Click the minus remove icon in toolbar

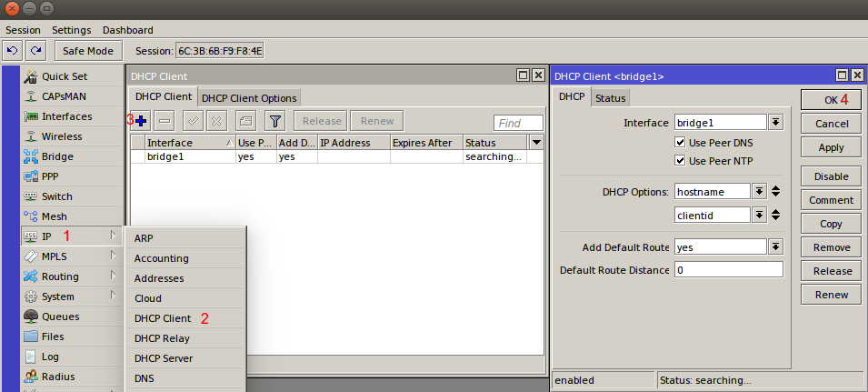[165, 121]
